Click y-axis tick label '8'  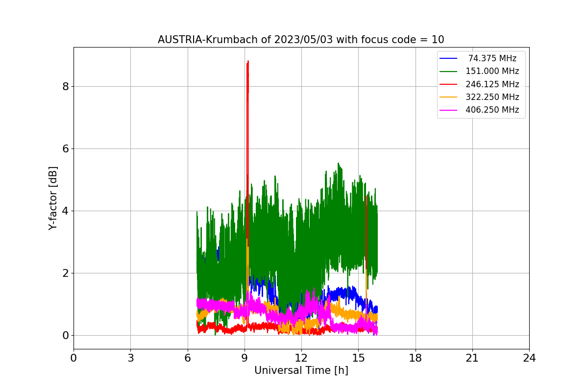tap(66, 87)
